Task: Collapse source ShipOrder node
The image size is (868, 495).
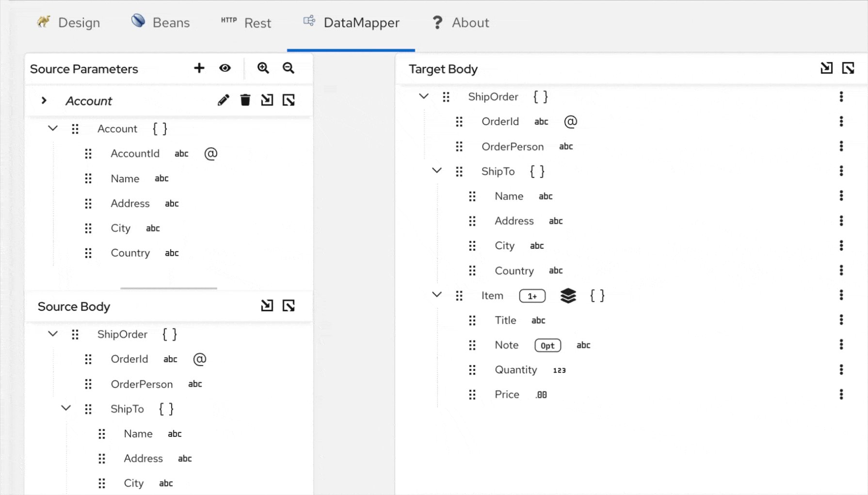Action: [53, 334]
